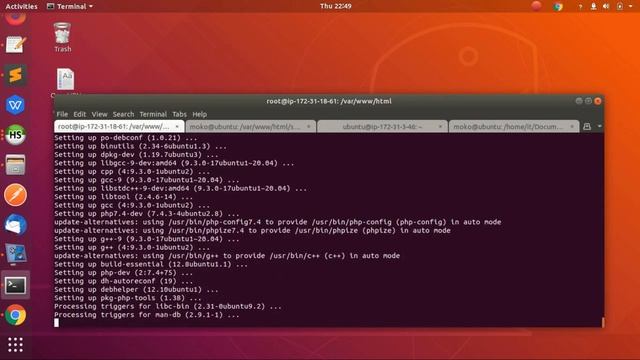Click the terminal title bar text root@ip-172-31-18-61
This screenshot has width=640, height=360.
(x=329, y=101)
